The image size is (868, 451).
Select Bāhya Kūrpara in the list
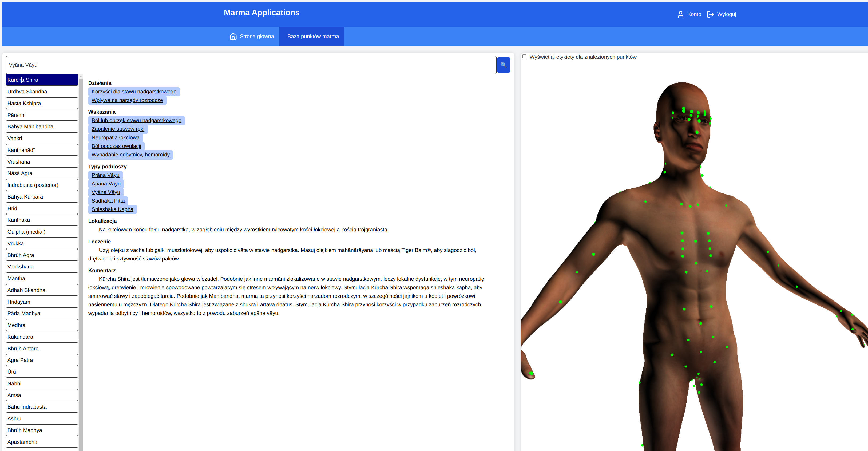42,197
